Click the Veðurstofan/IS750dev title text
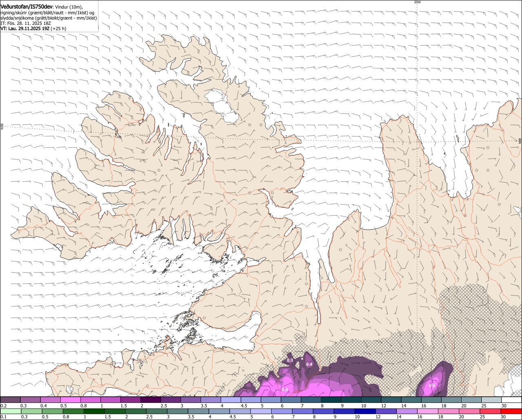The height and width of the screenshot is (420, 522). click(27, 7)
